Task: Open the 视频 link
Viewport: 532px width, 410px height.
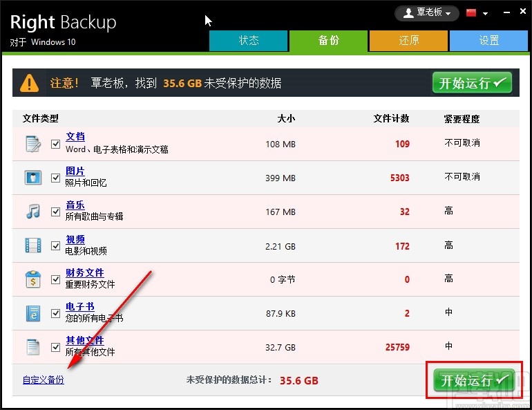Action: (x=75, y=239)
